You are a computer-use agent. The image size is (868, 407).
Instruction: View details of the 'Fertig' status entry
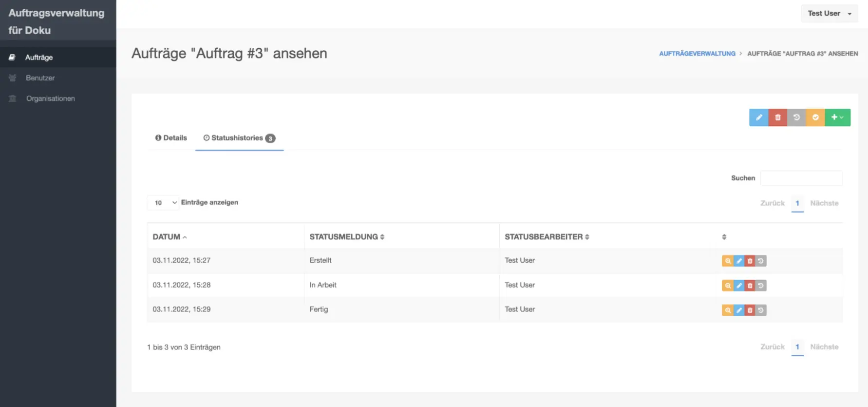point(727,310)
